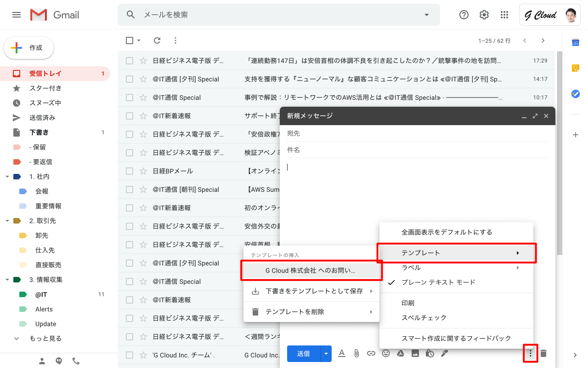Attach a file with the paperclip icon
This screenshot has width=588, height=368.
[x=356, y=353]
